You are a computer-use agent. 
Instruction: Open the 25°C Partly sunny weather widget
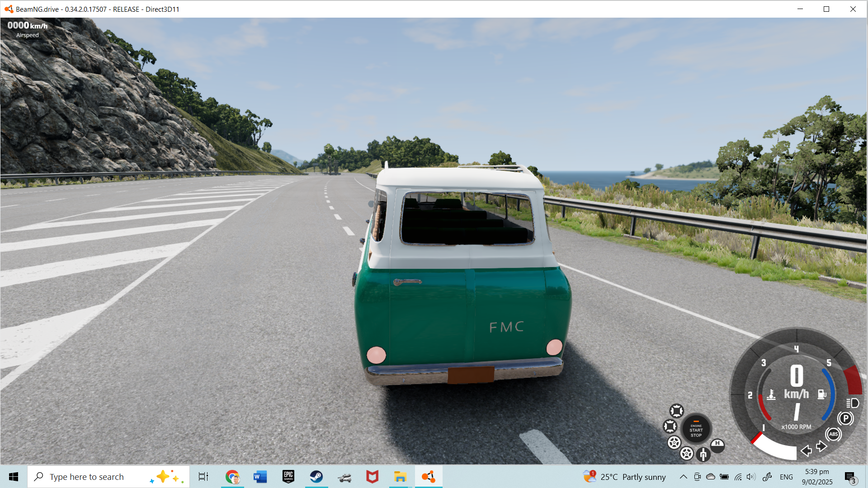point(624,477)
